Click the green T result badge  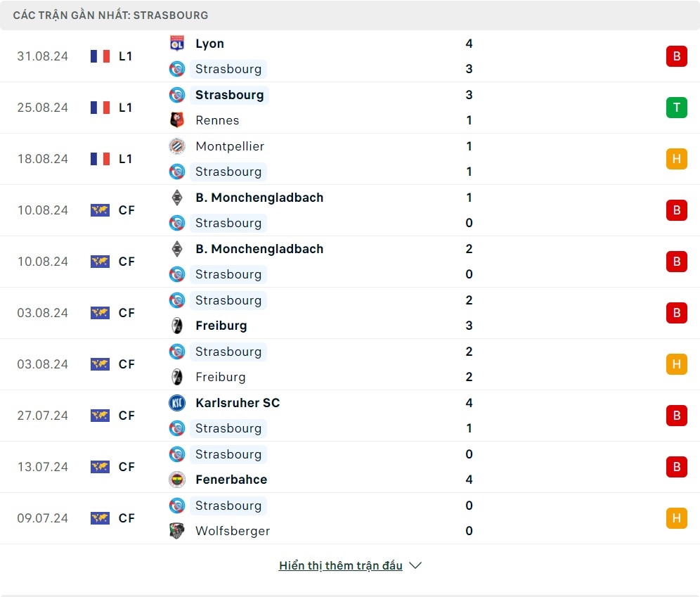click(676, 108)
